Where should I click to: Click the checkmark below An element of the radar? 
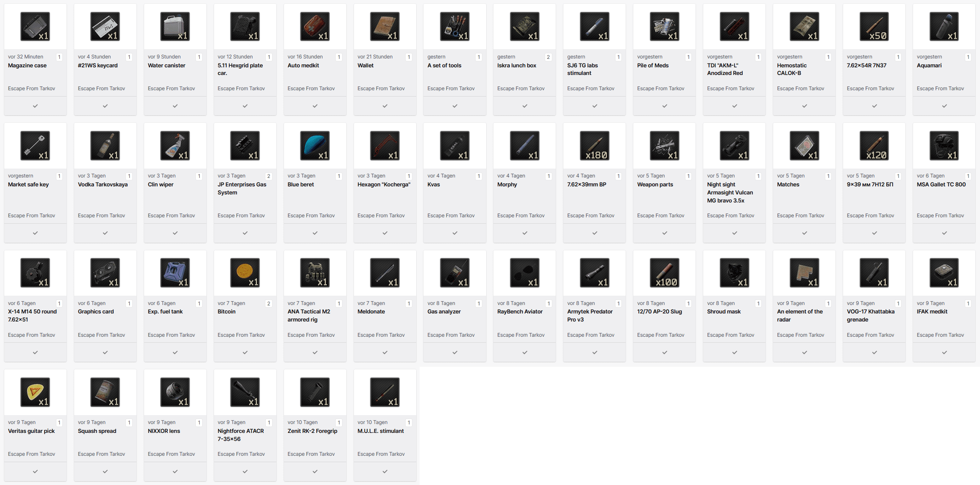pos(805,352)
